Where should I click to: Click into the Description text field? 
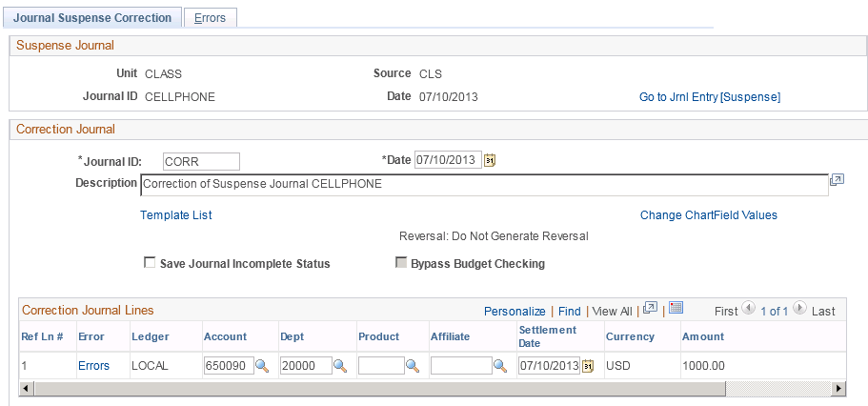tap(484, 185)
